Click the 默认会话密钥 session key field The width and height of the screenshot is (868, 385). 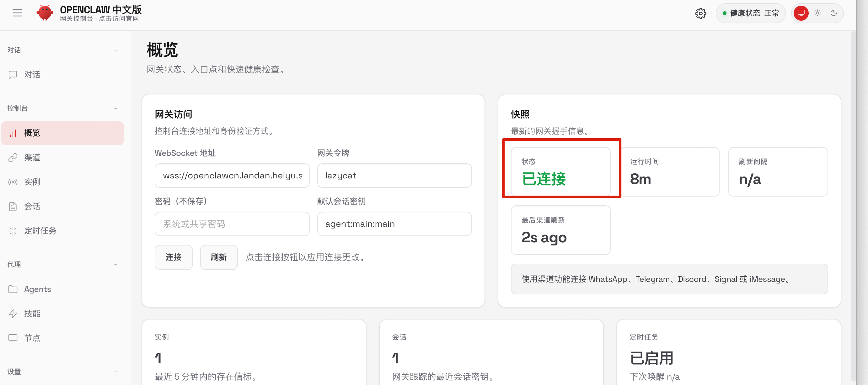394,224
